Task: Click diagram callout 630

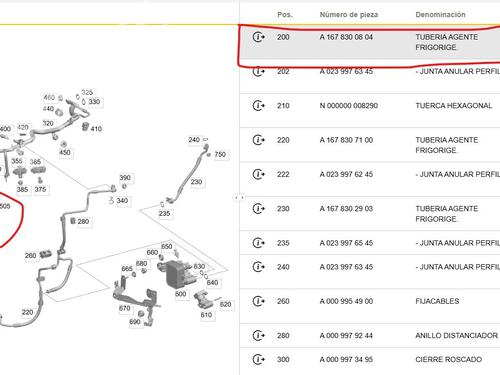Action: pyautogui.click(x=199, y=266)
